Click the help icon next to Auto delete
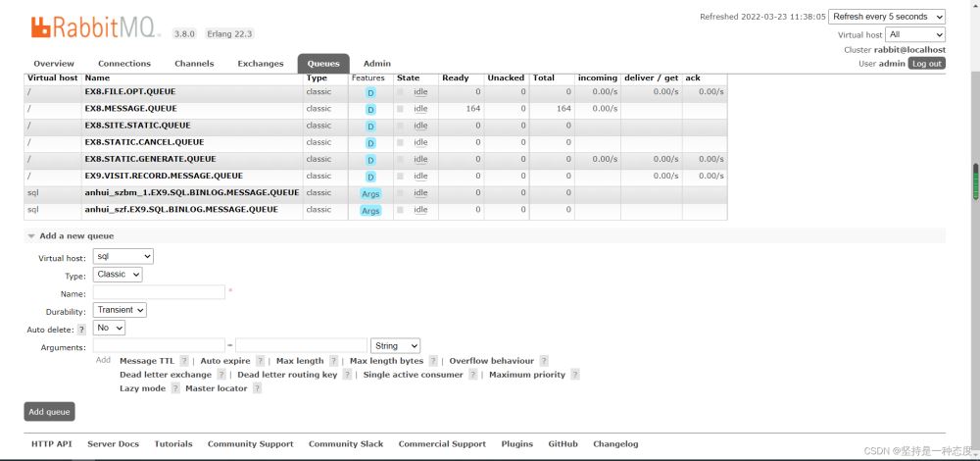 81,330
